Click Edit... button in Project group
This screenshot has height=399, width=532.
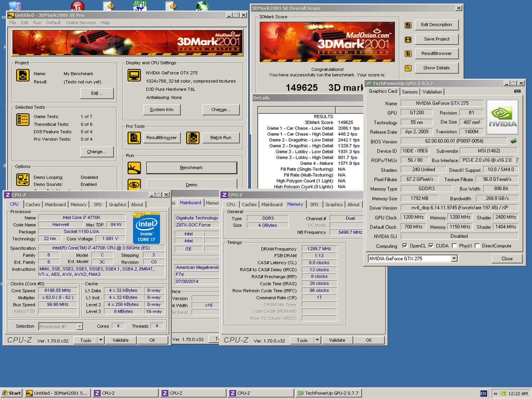(97, 93)
